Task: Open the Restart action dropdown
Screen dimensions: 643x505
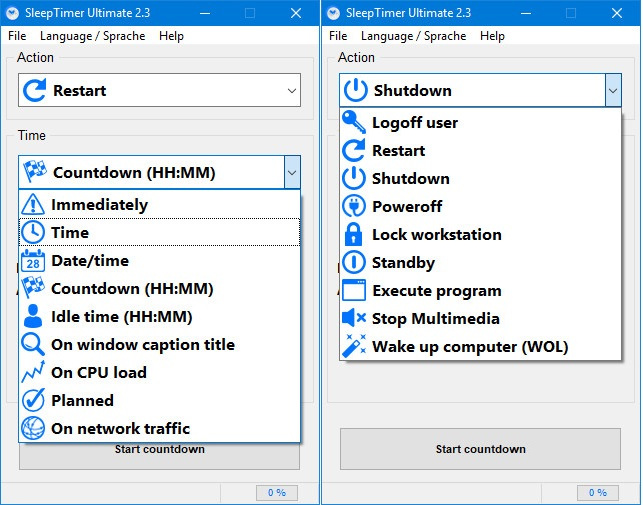Action: point(159,90)
